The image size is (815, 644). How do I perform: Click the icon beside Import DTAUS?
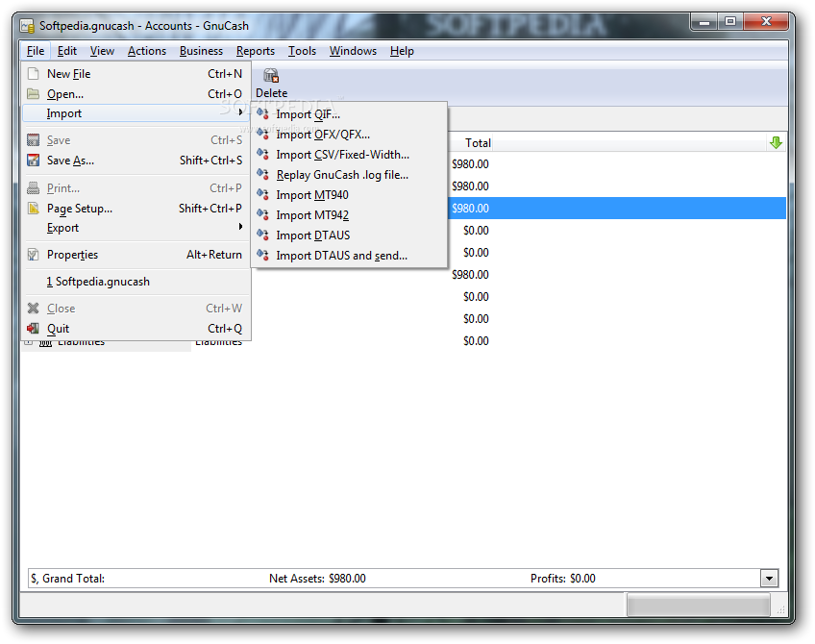263,235
